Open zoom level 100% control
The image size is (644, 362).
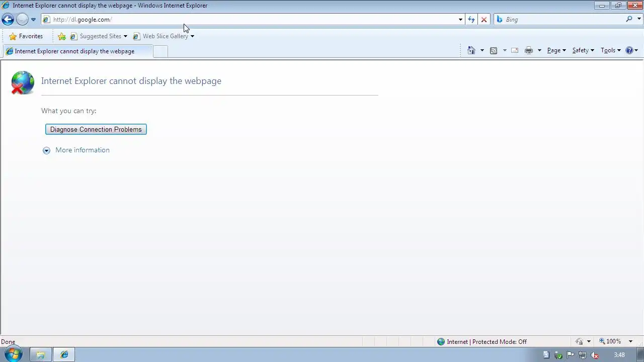(610, 341)
